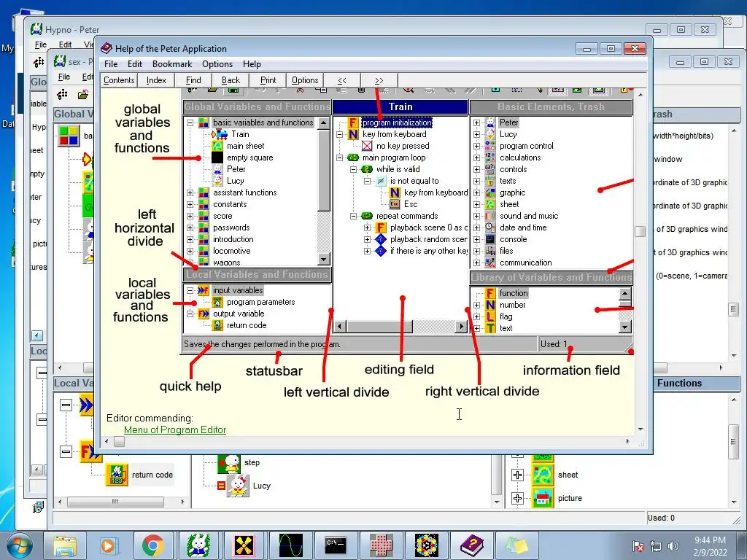
Task: Open the yellow X app on taskbar
Action: click(x=244, y=545)
